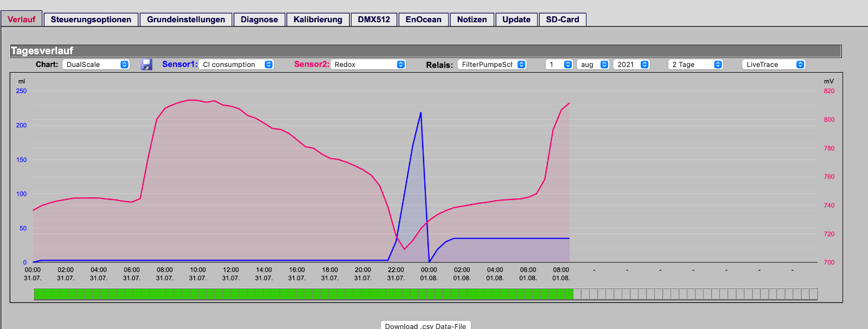Open the Grundeinstellungen tab
This screenshot has width=868, height=329.
pyautogui.click(x=186, y=20)
